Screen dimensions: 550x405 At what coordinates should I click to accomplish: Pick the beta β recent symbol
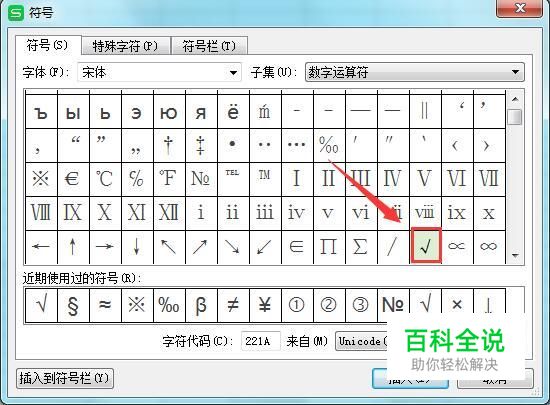[201, 305]
